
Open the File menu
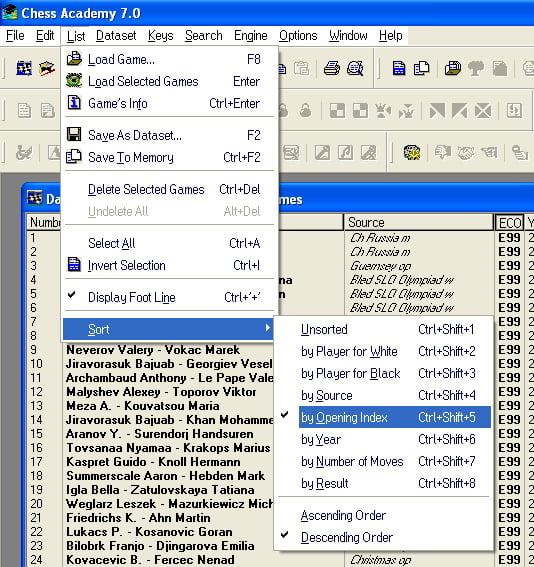(x=15, y=35)
